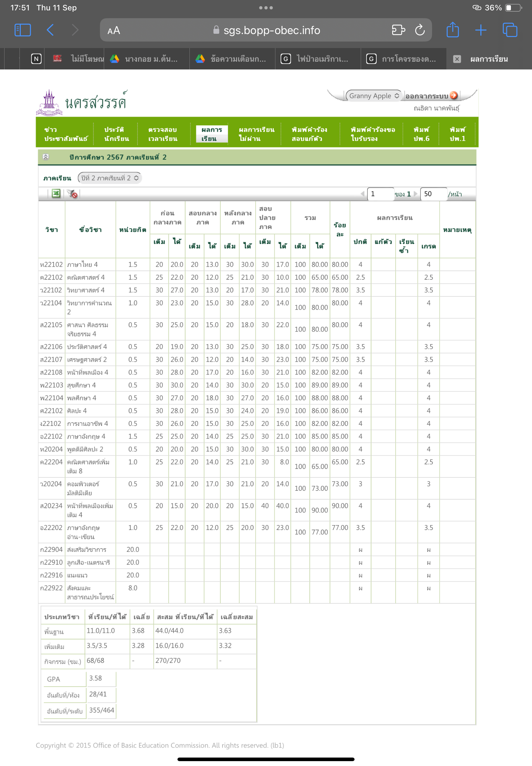Tap the battery indicator in status bar
Viewport: 532px width, 766px height.
coord(513,8)
